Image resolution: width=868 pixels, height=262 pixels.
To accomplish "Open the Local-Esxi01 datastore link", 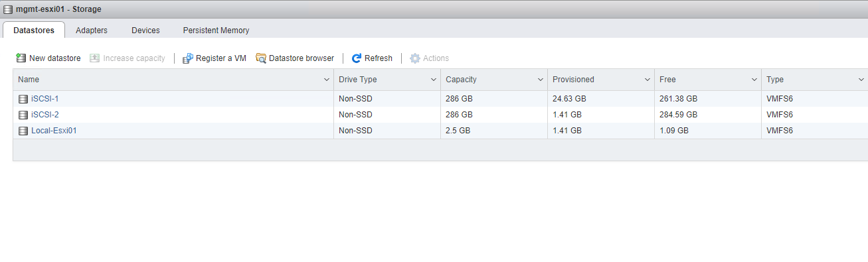I will (x=54, y=131).
